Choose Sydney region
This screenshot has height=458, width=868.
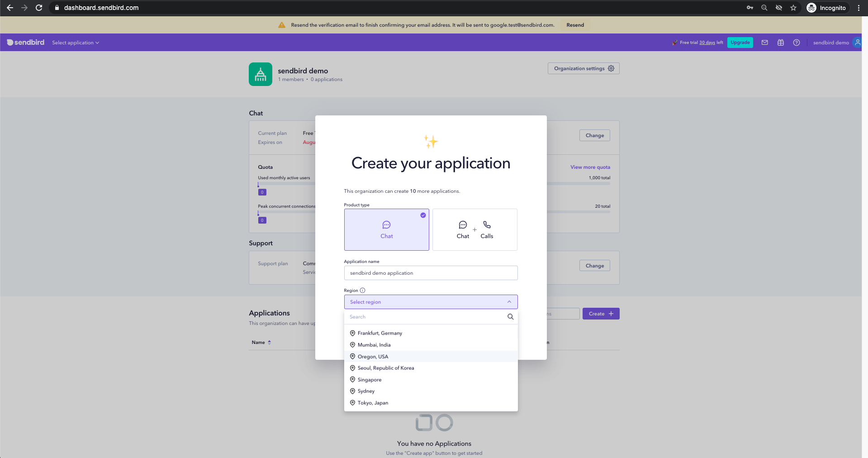click(x=431, y=391)
